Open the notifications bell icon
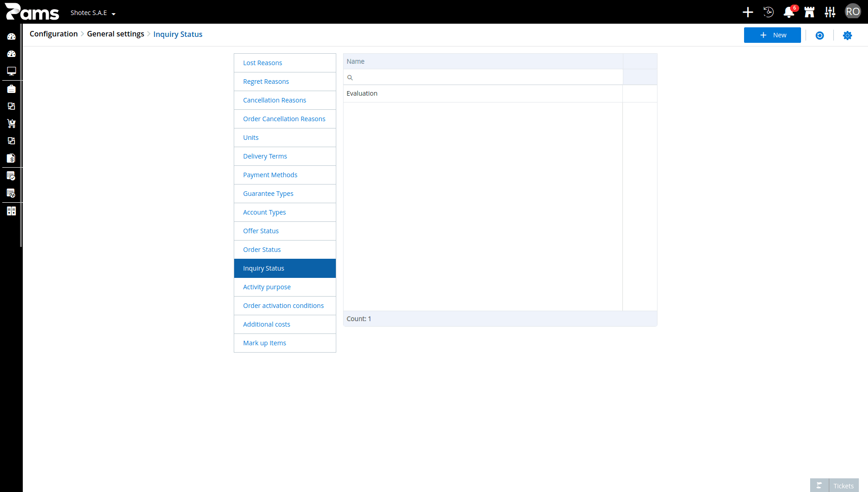 click(x=789, y=12)
